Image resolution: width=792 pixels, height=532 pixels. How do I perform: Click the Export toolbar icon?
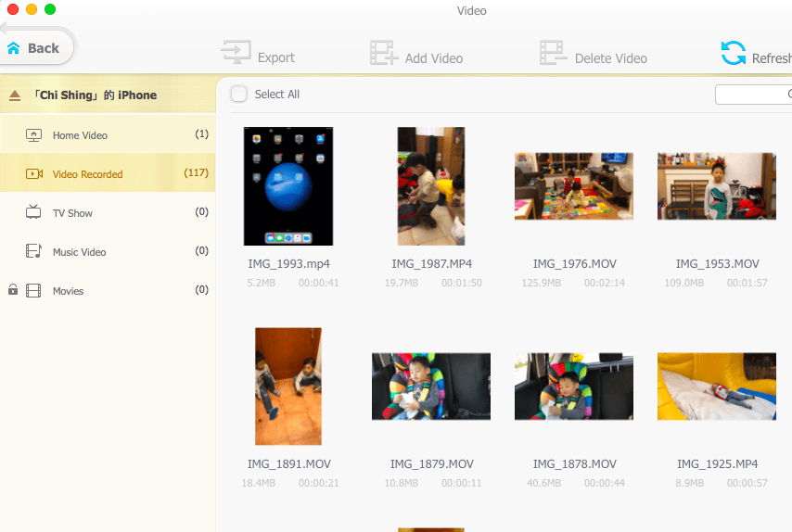pos(236,53)
